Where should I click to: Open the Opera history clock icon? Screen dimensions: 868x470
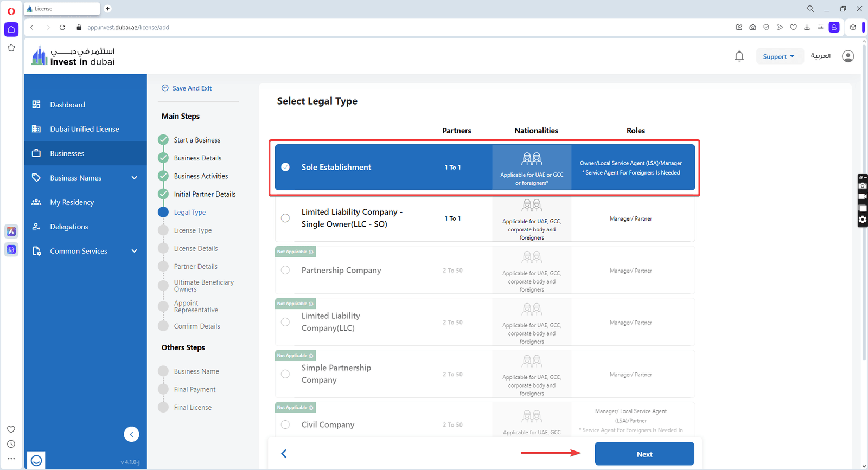[11, 444]
